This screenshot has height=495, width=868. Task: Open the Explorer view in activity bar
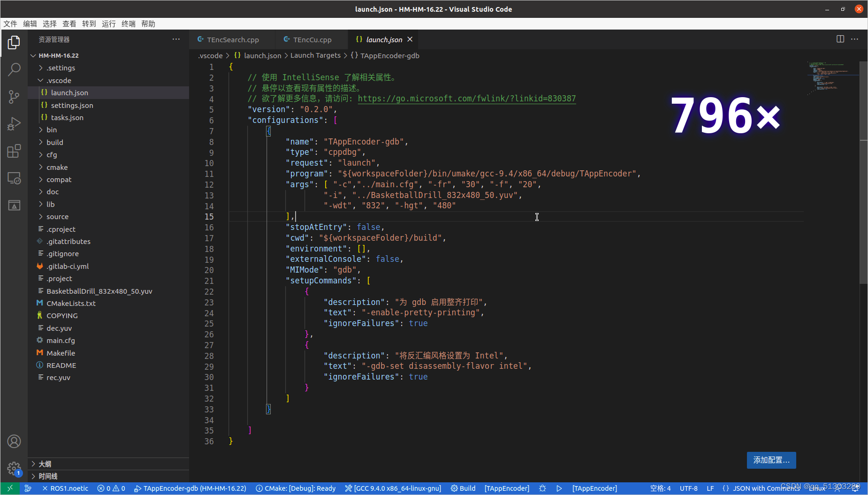14,43
